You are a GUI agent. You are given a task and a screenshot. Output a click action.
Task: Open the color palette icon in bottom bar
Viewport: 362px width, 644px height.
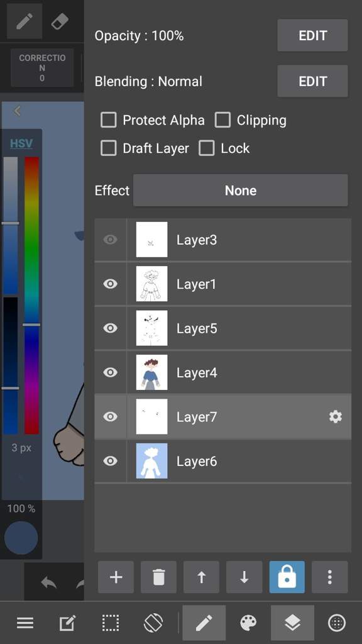248,623
